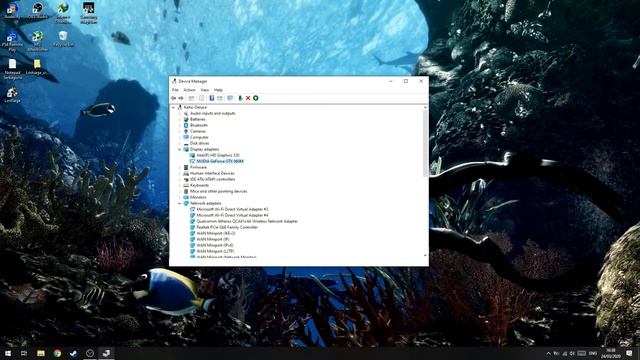Open Task View on the taskbar

pyautogui.click(x=24, y=353)
